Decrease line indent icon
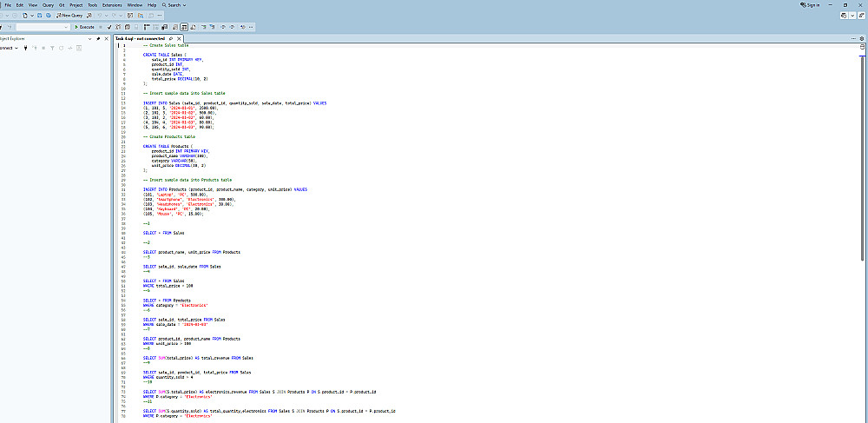The width and height of the screenshot is (868, 423). point(223,27)
